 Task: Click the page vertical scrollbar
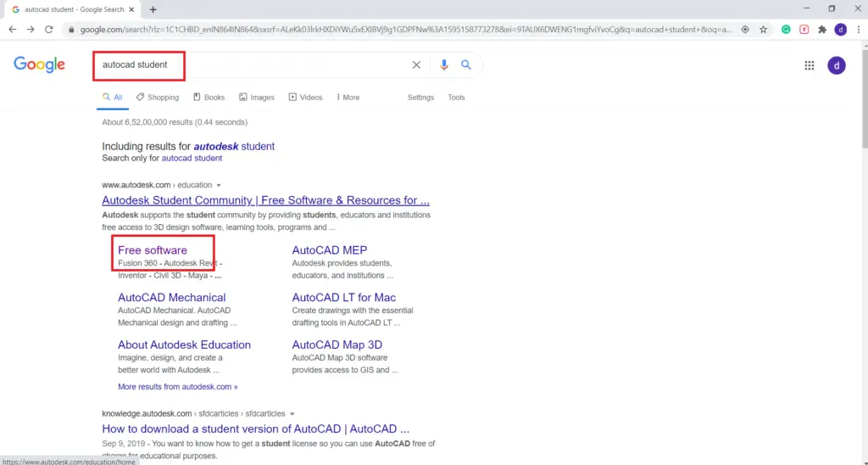click(x=864, y=100)
